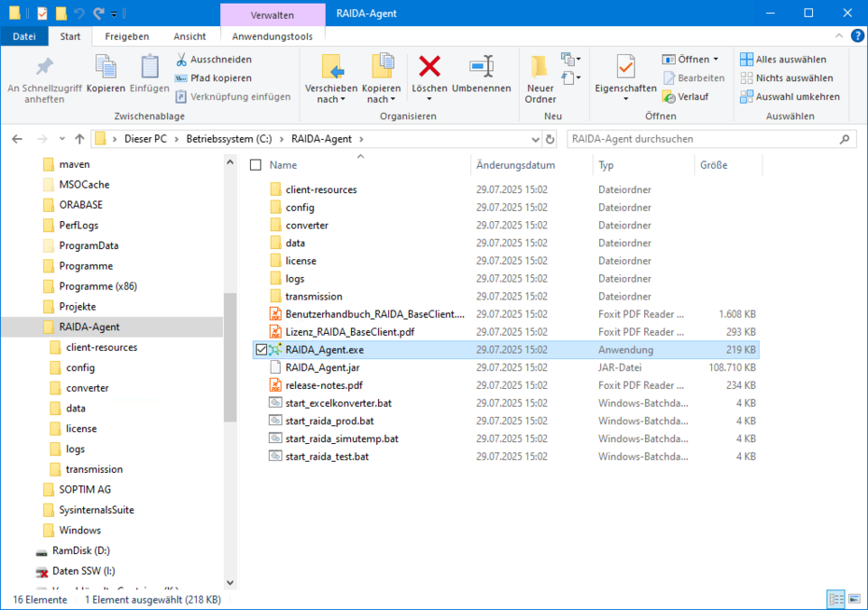Select RamDisk (D:) drive in the tree
The image size is (868, 610).
[x=81, y=551]
